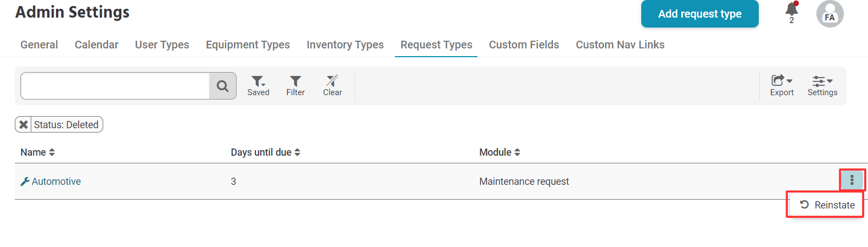Image resolution: width=868 pixels, height=247 pixels.
Task: Open Saved filters
Action: tap(258, 85)
